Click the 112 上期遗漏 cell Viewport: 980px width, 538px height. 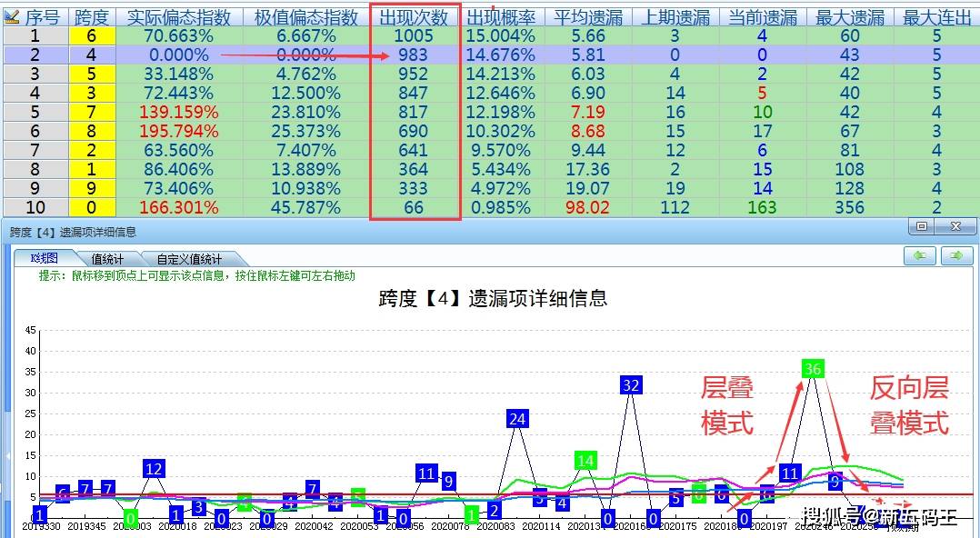675,207
